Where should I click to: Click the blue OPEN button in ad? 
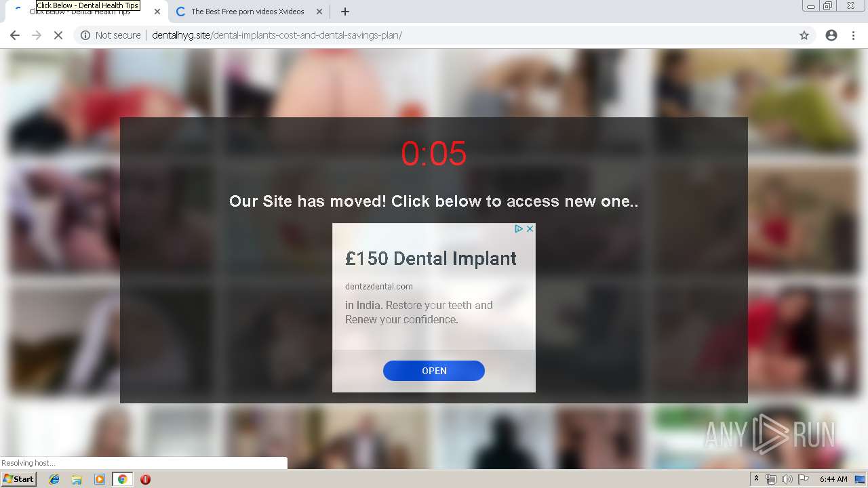434,371
